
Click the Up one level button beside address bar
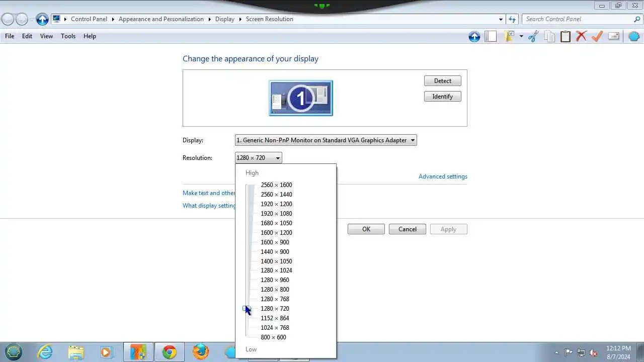42,19
